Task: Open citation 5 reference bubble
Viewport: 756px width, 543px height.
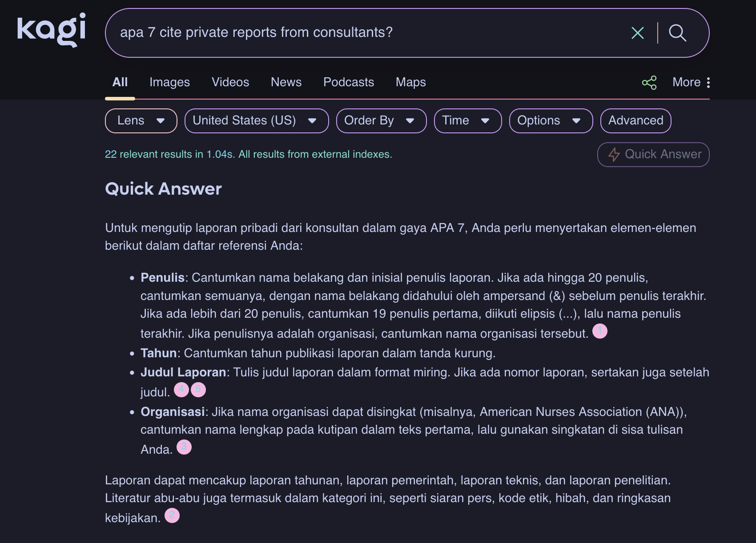Action: coord(198,390)
